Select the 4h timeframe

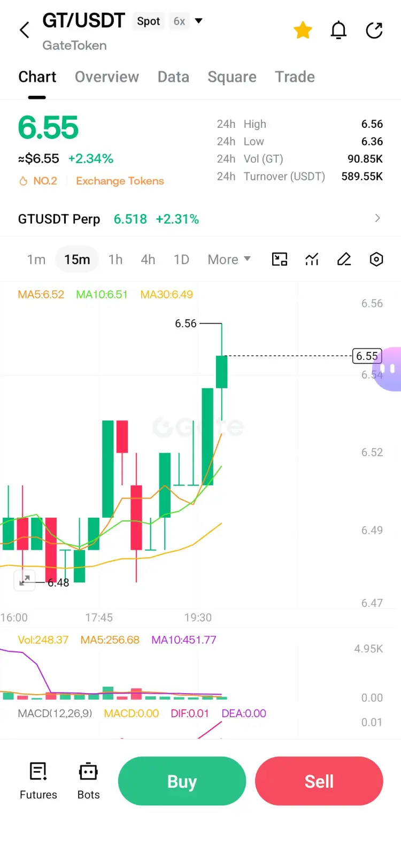point(148,259)
